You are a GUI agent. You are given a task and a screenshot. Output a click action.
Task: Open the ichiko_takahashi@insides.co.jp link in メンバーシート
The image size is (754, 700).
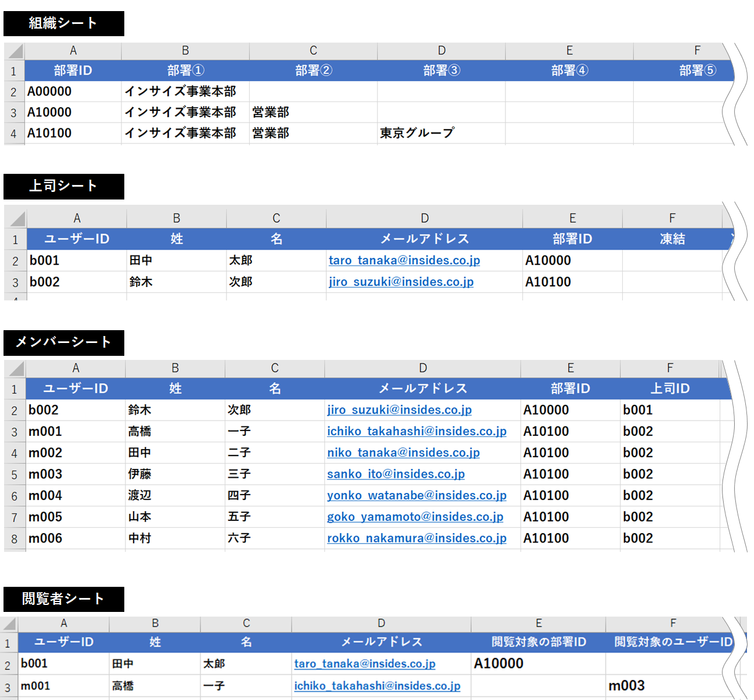417,431
